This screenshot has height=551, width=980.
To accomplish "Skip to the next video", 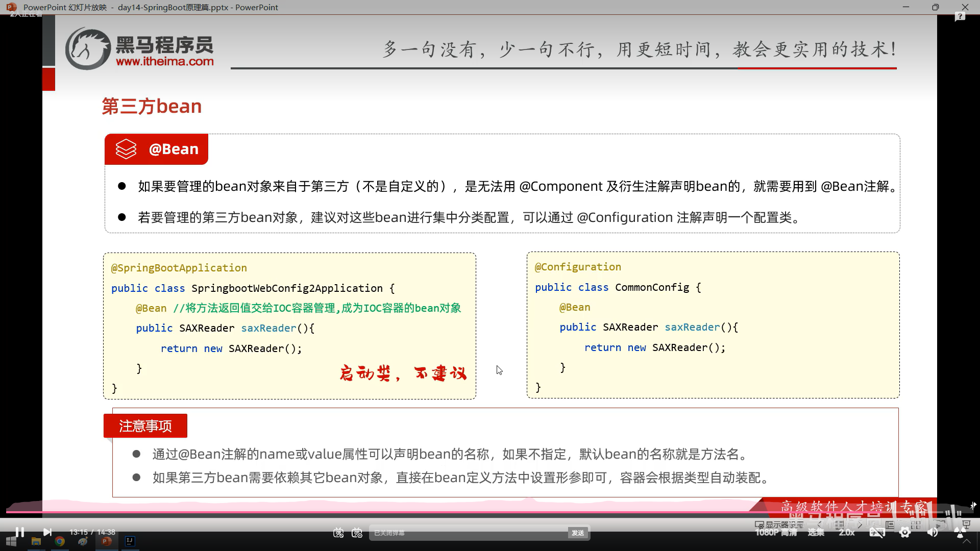I will (x=47, y=532).
